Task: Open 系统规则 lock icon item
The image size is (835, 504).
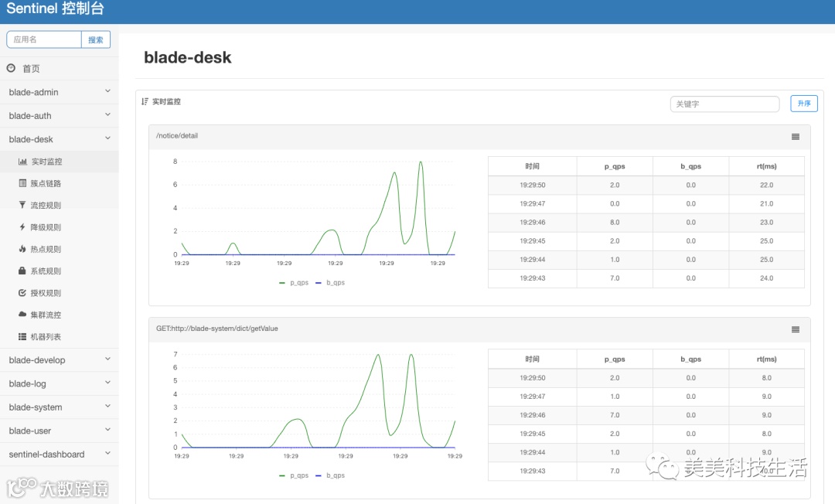Action: [x=59, y=271]
